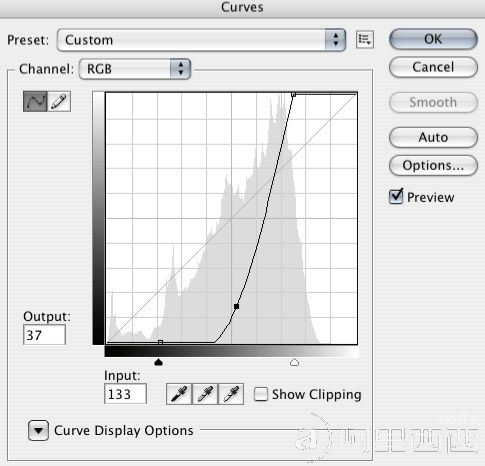Uncheck the Preview checkbox
The width and height of the screenshot is (485, 466).
point(396,196)
